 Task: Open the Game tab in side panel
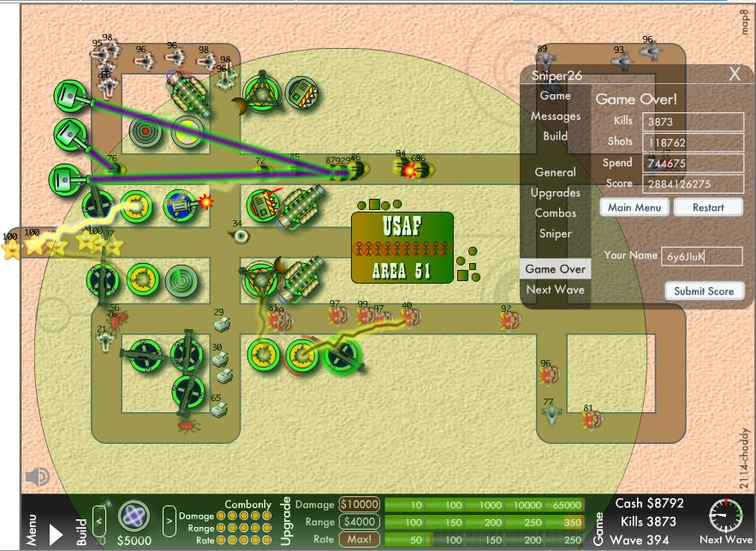(555, 95)
